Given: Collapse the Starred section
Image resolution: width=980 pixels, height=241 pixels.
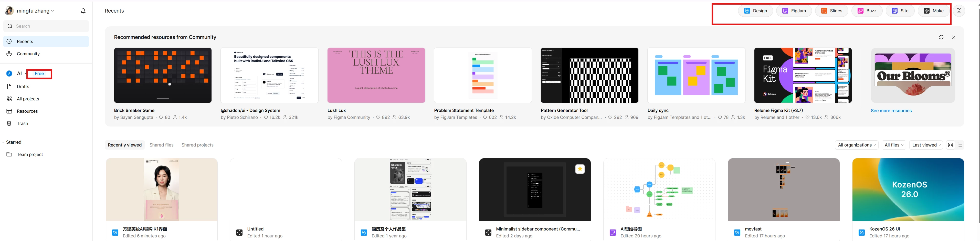Looking at the screenshot, I should [3, 142].
